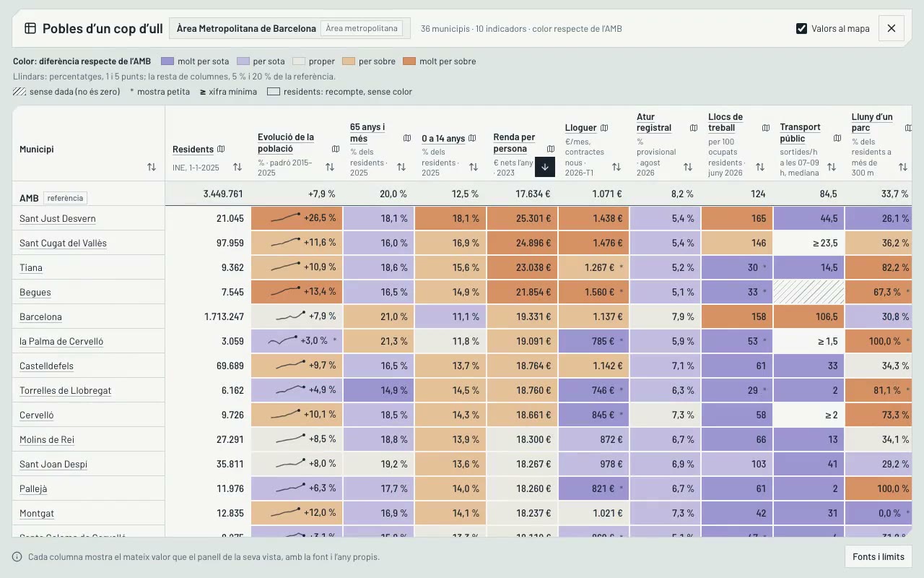Click map icon for 65 anys i més
This screenshot has height=578, width=924.
[x=407, y=138]
